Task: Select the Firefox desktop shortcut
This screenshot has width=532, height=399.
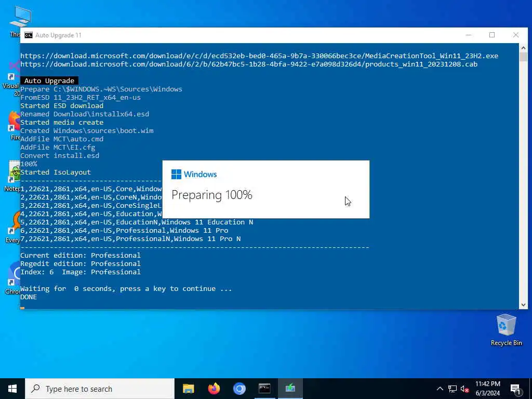Action: coord(14,125)
